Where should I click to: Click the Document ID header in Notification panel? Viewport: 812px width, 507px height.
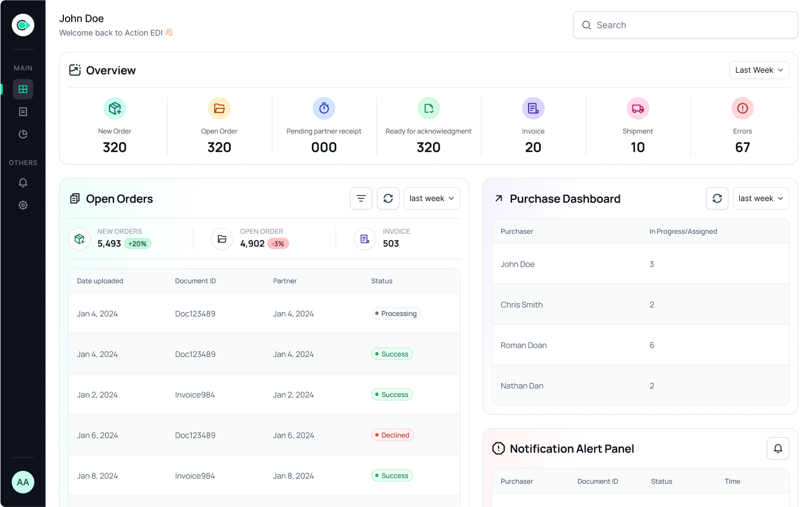[597, 481]
